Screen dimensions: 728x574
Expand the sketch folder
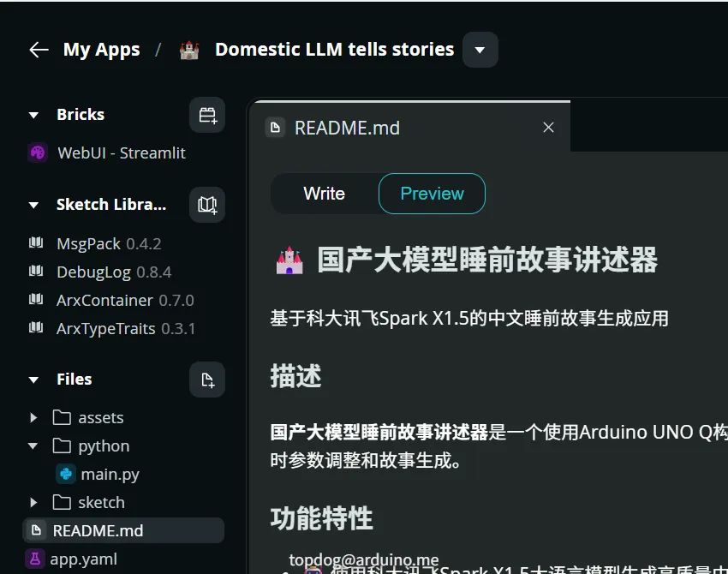[x=33, y=503]
